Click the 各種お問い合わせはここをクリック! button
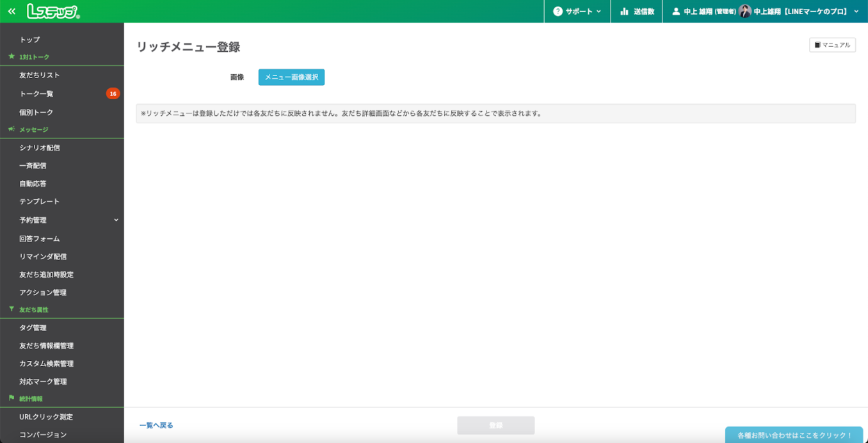The height and width of the screenshot is (443, 868). tap(794, 435)
